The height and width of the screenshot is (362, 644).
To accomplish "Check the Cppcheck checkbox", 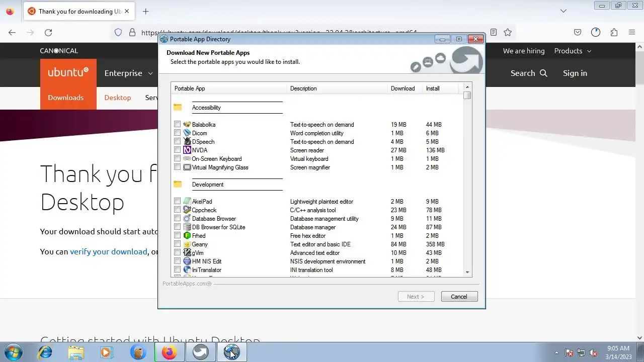I will point(177,210).
